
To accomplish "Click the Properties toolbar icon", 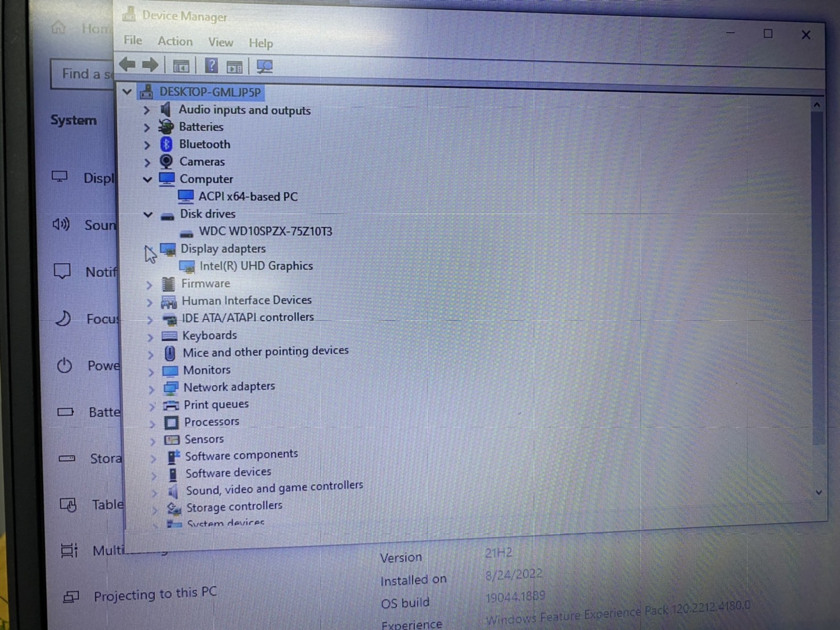I will pos(235,66).
